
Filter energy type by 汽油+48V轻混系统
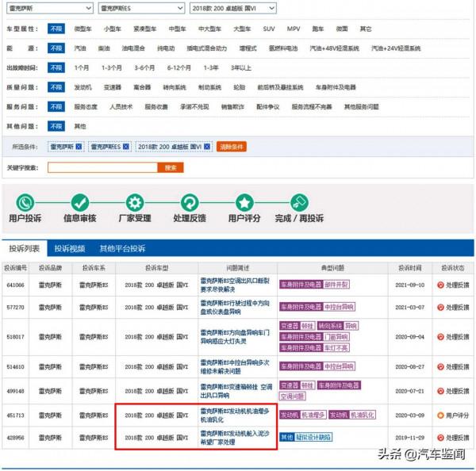[334, 48]
